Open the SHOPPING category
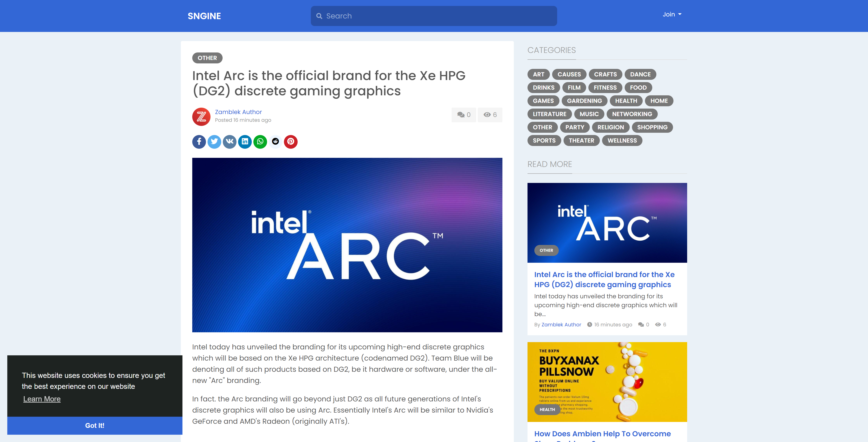The image size is (868, 442). pos(652,127)
